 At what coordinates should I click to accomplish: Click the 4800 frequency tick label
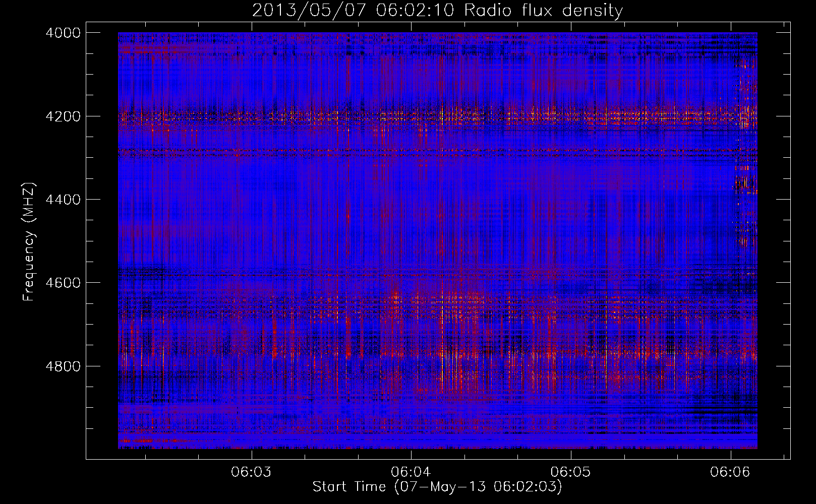click(x=63, y=366)
